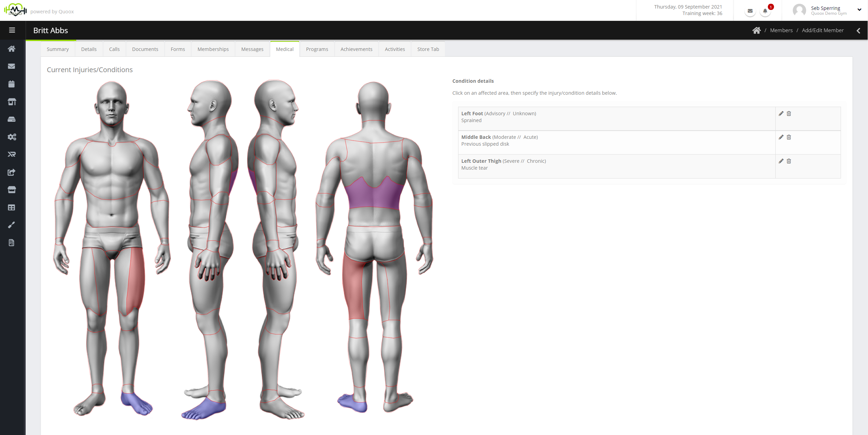Open the Settings gears icon in sidebar

click(x=12, y=137)
